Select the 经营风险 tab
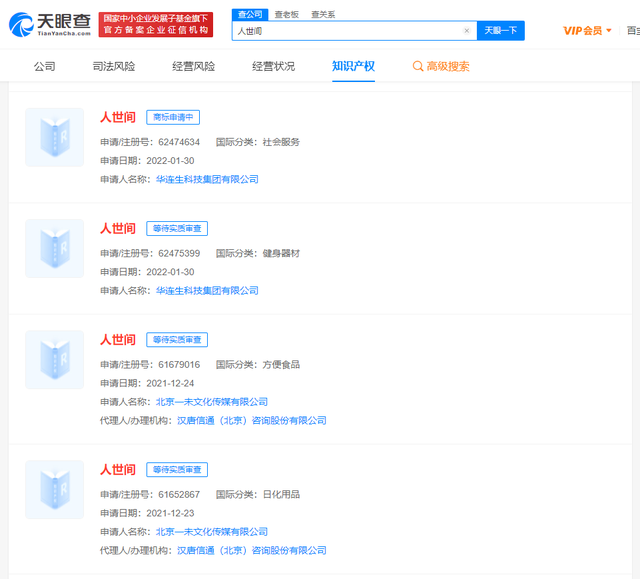640x579 pixels. 193,66
